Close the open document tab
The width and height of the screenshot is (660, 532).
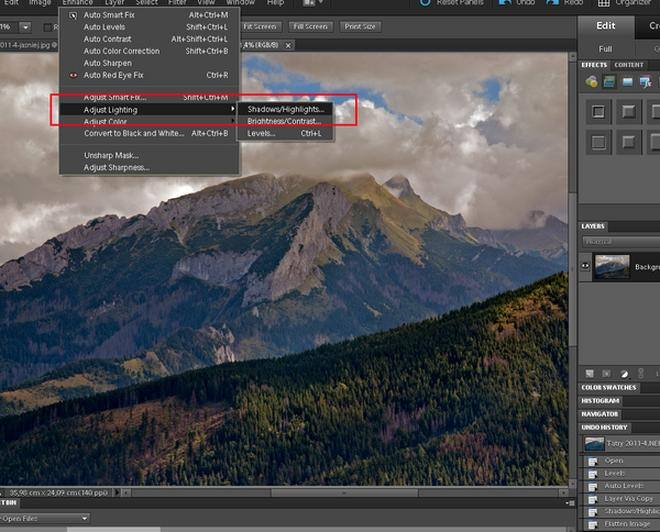pyautogui.click(x=288, y=45)
